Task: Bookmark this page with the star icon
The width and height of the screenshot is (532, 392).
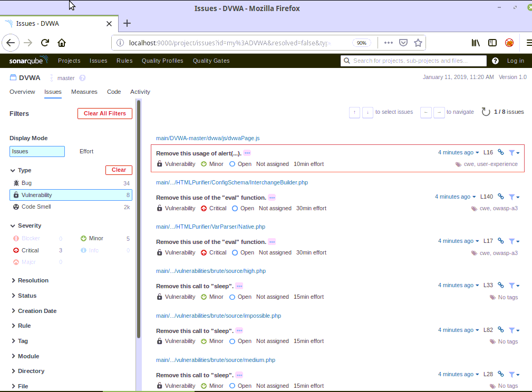Action: pyautogui.click(x=418, y=43)
